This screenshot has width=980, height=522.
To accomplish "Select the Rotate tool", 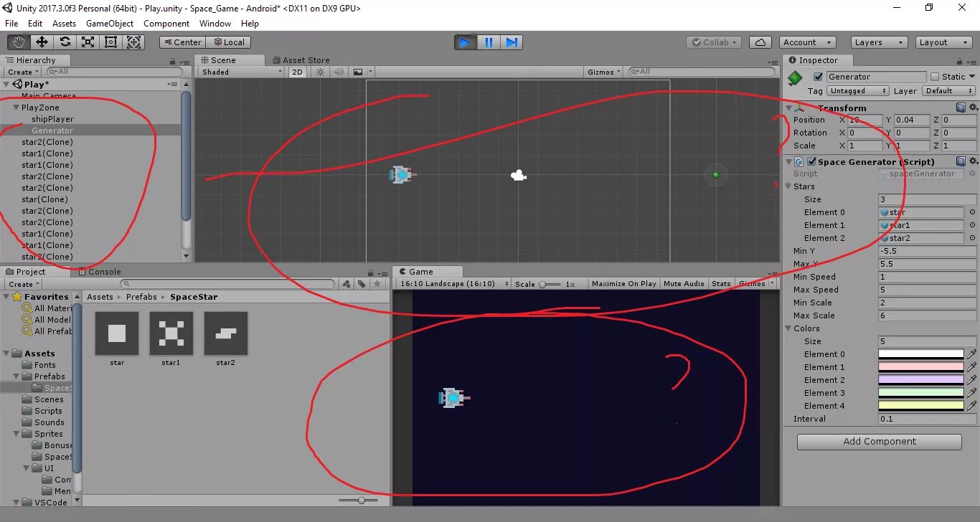I will pyautogui.click(x=65, y=42).
